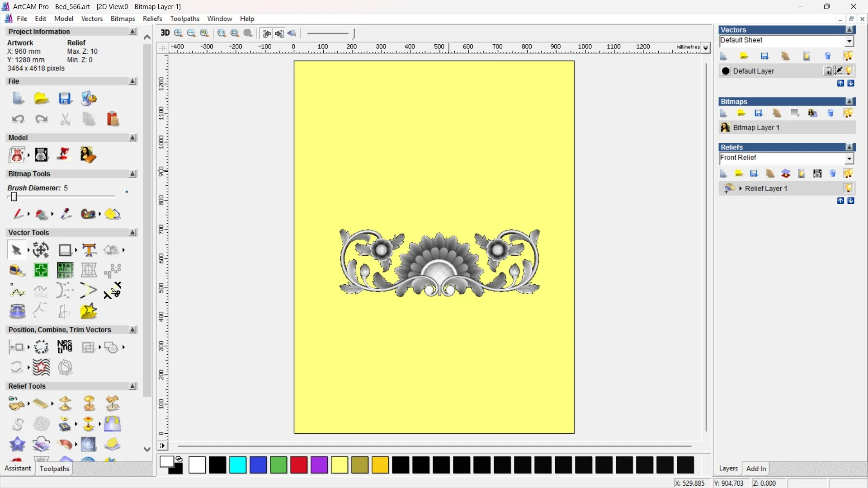Click the Undo icon

pyautogui.click(x=18, y=119)
